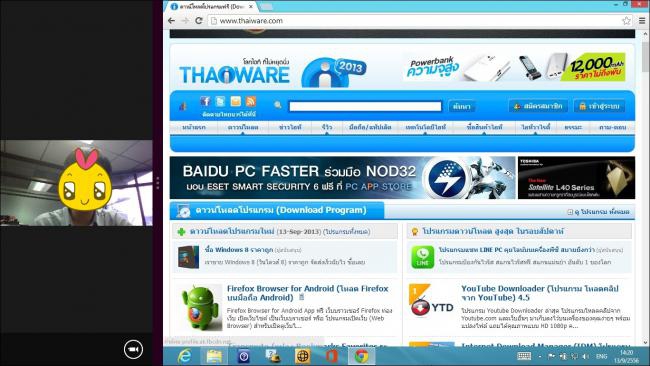The width and height of the screenshot is (650, 366).
Task: Open the Toshiba Satellite L40 Series ad
Action: pyautogui.click(x=576, y=178)
